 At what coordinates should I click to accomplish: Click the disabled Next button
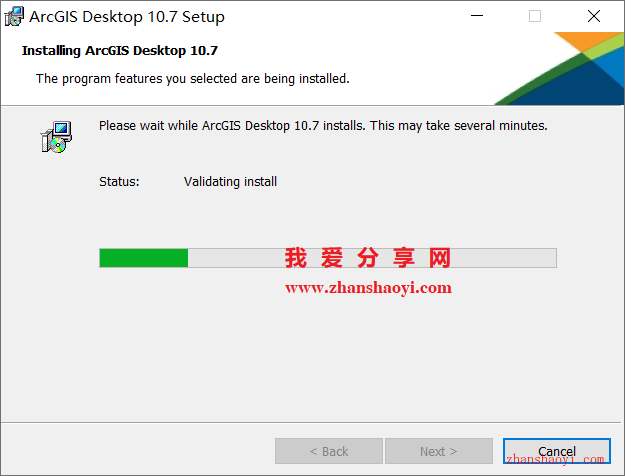click(x=438, y=451)
